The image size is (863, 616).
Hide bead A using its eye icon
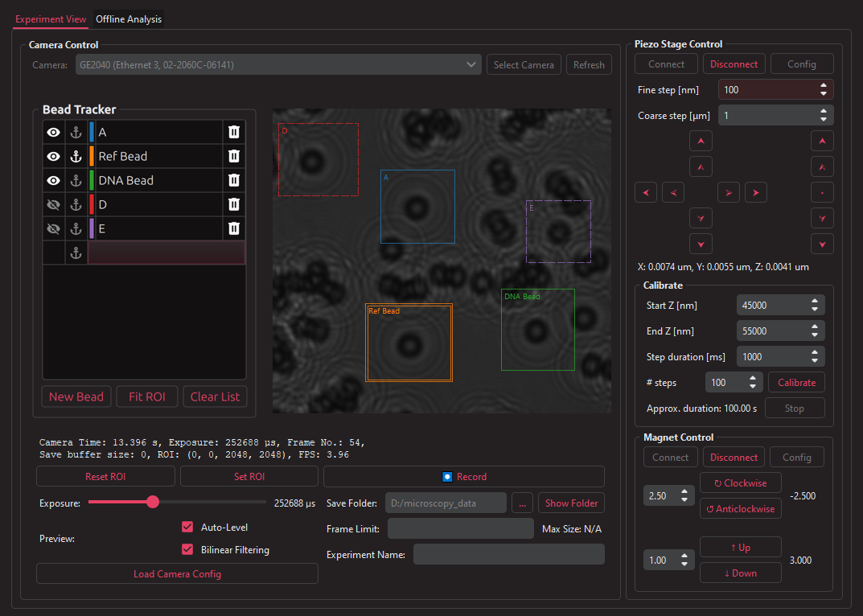pos(54,133)
